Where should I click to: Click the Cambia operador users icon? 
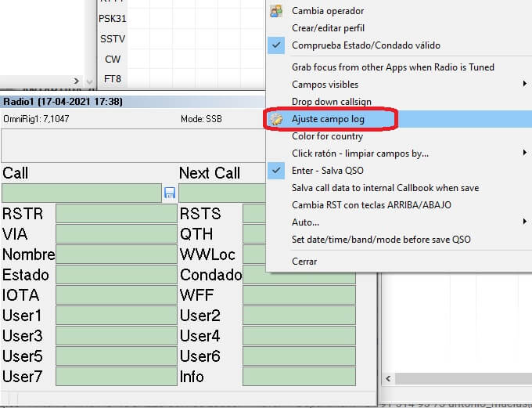tap(276, 11)
